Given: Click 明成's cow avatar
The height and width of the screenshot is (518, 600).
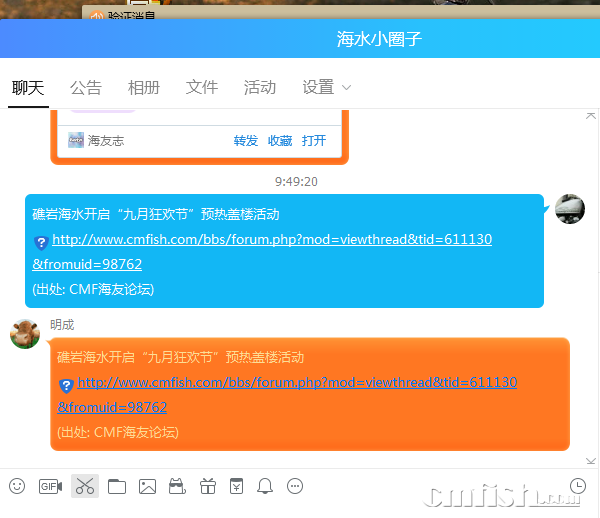Looking at the screenshot, I should click(25, 334).
